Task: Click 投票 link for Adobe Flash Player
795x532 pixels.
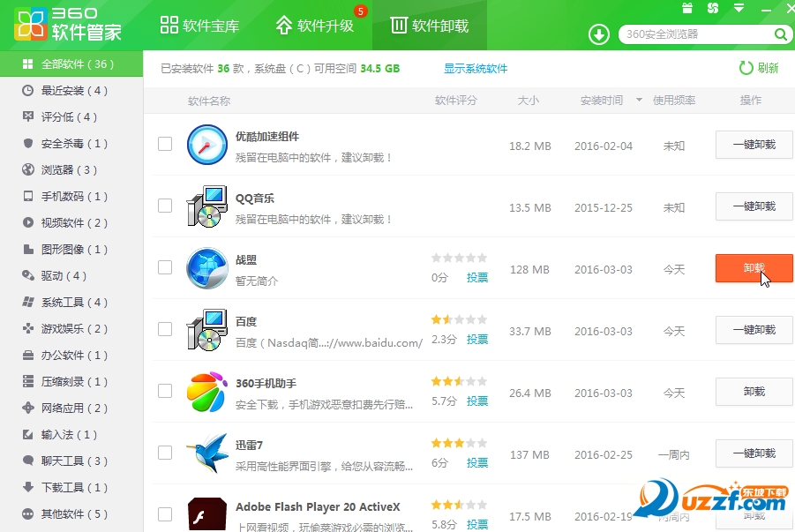Action: (477, 524)
